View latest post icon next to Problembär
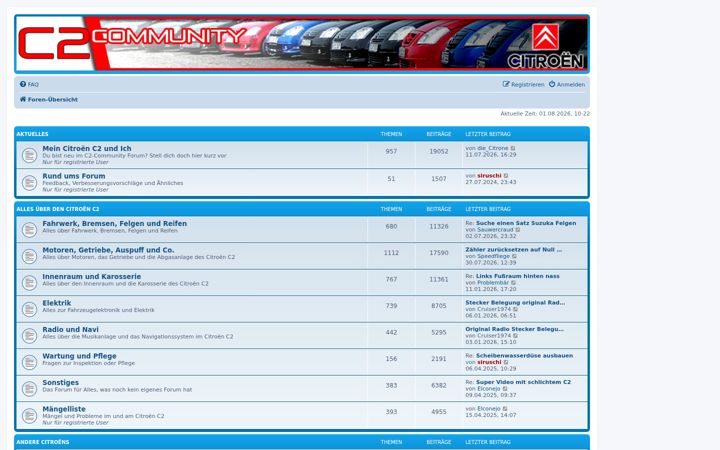720x450 pixels. (x=514, y=283)
